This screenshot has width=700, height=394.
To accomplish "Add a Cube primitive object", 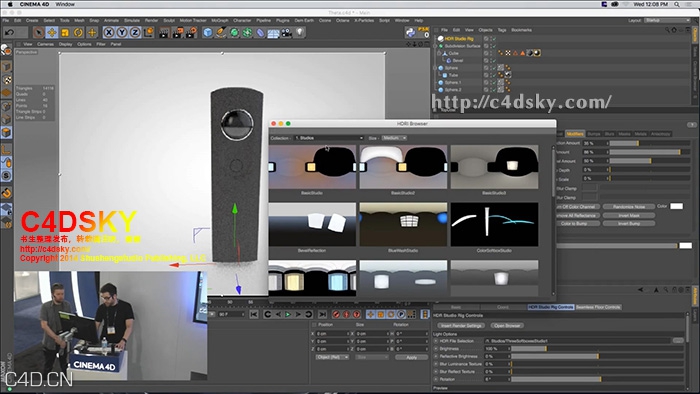I will pyautogui.click(x=208, y=33).
